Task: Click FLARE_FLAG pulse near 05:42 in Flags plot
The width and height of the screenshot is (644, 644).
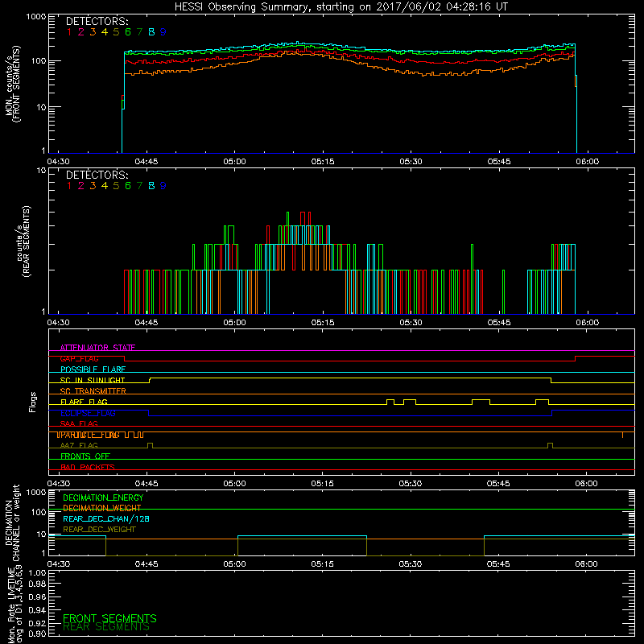Action: 481,400
